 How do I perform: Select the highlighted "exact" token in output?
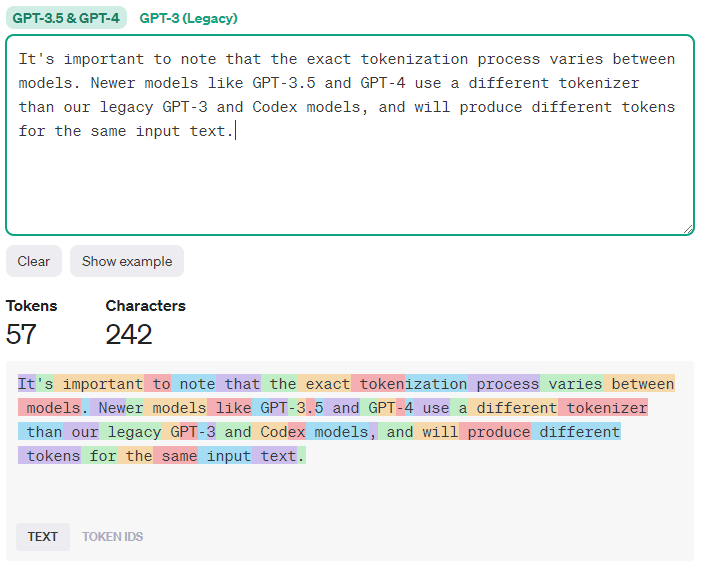point(328,384)
